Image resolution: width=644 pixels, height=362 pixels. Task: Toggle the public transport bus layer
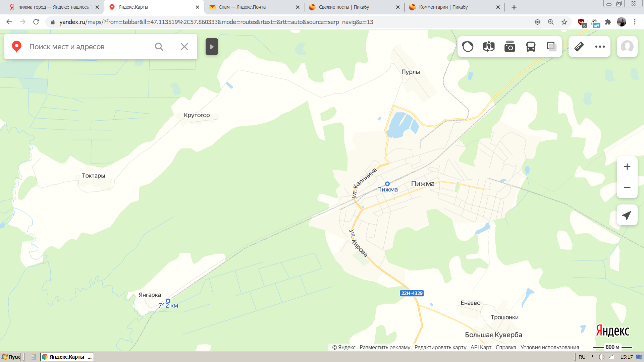tap(531, 47)
